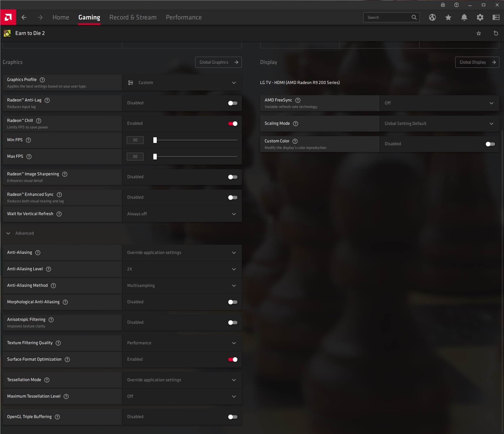
Task: Adjust the Min FPS slider
Action: pyautogui.click(x=196, y=140)
